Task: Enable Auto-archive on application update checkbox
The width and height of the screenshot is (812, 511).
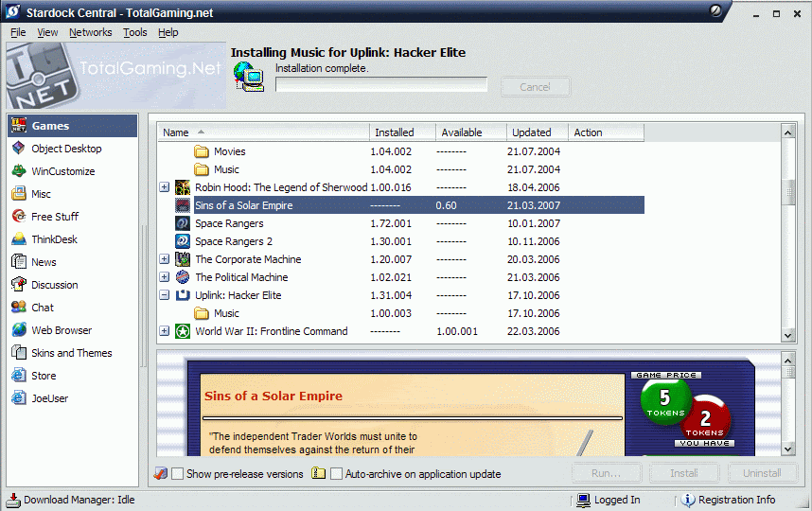Action: pos(336,473)
